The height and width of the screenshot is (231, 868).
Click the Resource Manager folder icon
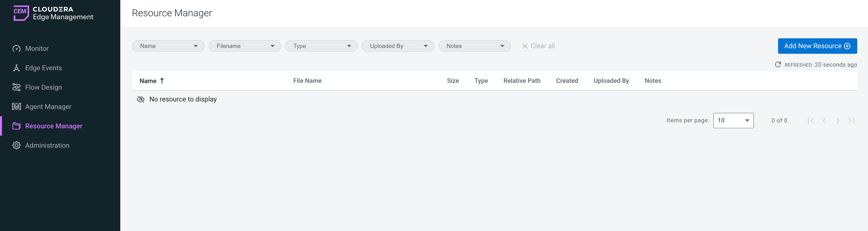pos(16,126)
